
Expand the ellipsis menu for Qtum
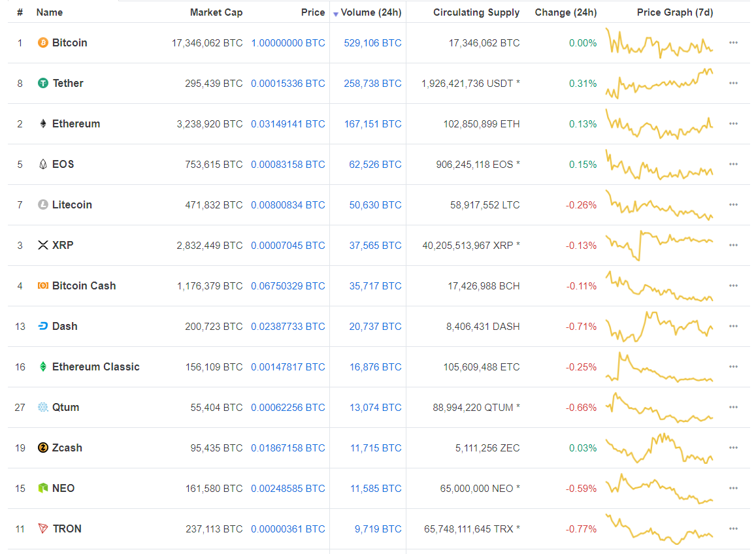733,408
